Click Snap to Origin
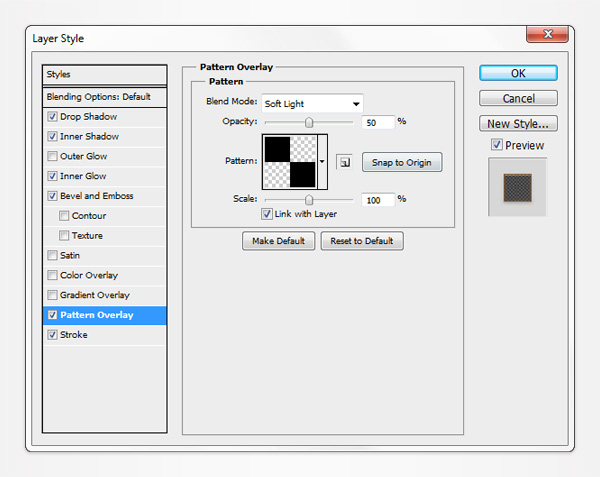Viewport: 600px width, 477px height. pyautogui.click(x=401, y=162)
